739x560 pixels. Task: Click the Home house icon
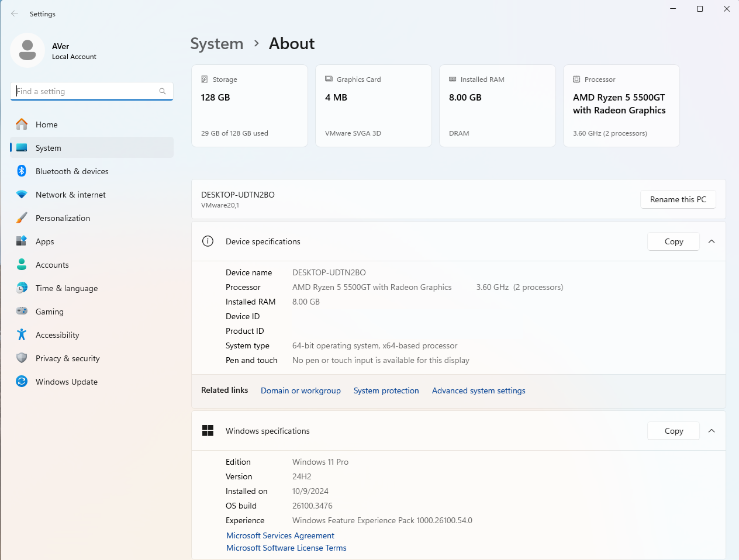(x=22, y=125)
